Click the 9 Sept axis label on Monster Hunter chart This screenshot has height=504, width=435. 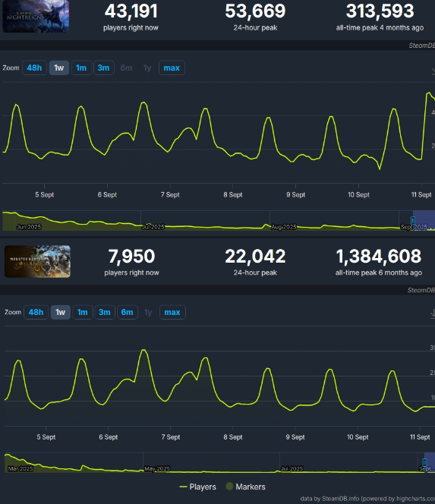[295, 436]
